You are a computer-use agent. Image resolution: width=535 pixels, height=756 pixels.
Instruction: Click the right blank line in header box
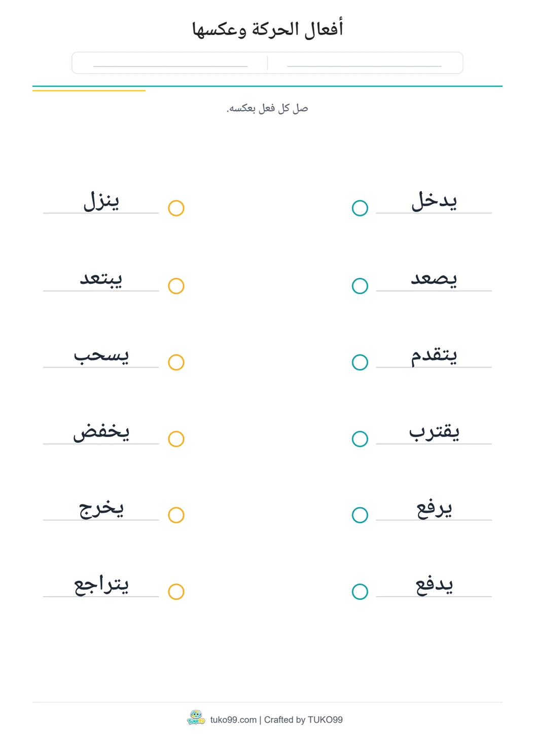(364, 66)
